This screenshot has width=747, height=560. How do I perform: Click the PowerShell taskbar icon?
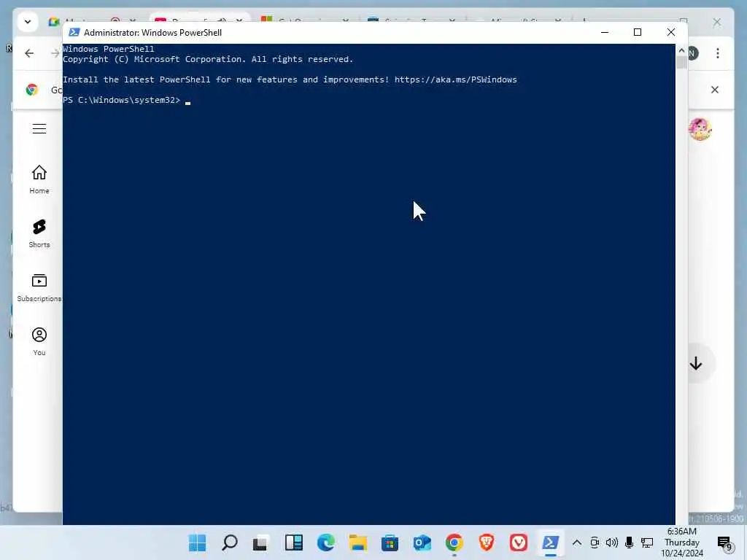550,542
